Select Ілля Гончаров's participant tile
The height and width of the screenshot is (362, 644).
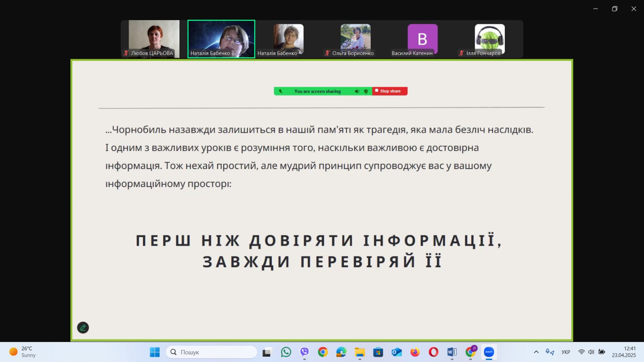(489, 39)
